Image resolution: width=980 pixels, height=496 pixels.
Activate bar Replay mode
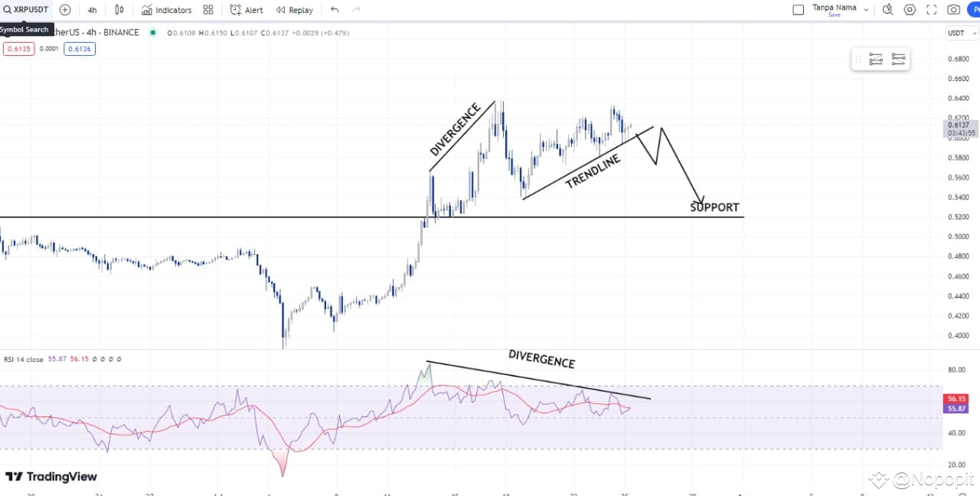(295, 10)
